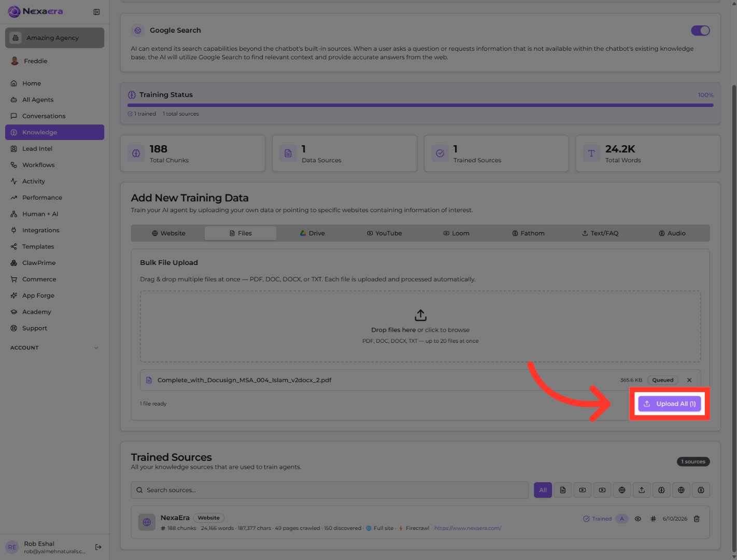
Task: Toggle visibility eye on the NexaEra source
Action: pyautogui.click(x=638, y=519)
